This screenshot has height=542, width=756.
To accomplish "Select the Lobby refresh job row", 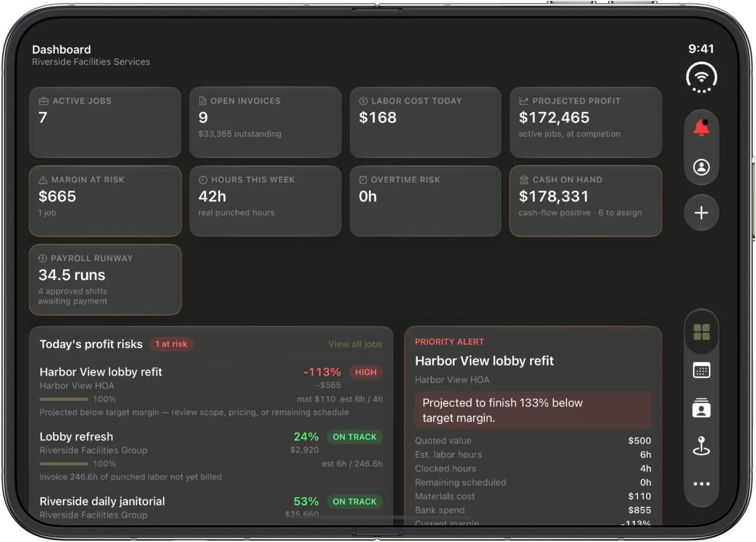I will (x=211, y=456).
